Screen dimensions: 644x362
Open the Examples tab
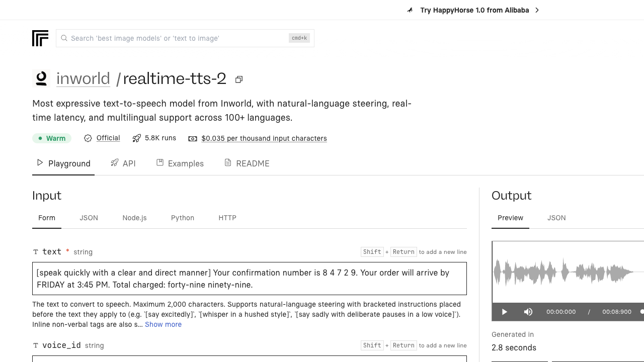click(x=180, y=163)
